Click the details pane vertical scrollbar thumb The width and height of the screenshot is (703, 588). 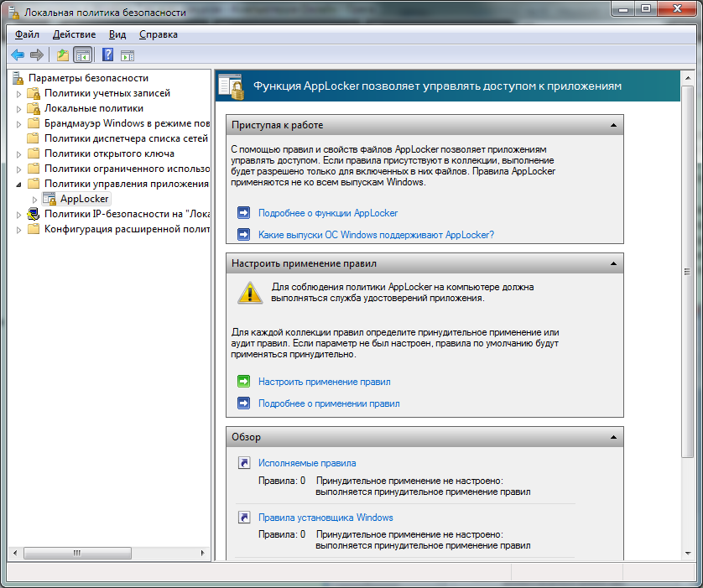pos(687,272)
